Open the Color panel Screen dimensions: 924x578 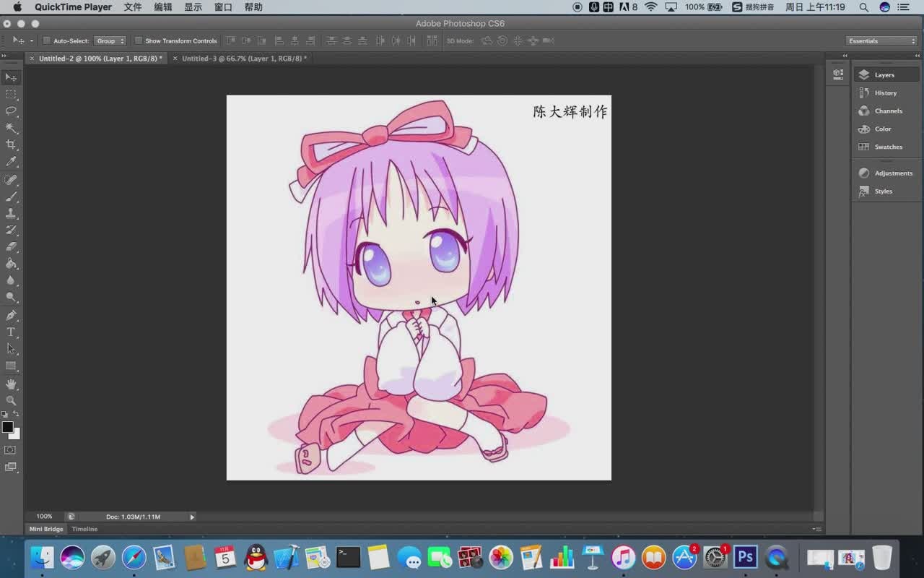886,129
